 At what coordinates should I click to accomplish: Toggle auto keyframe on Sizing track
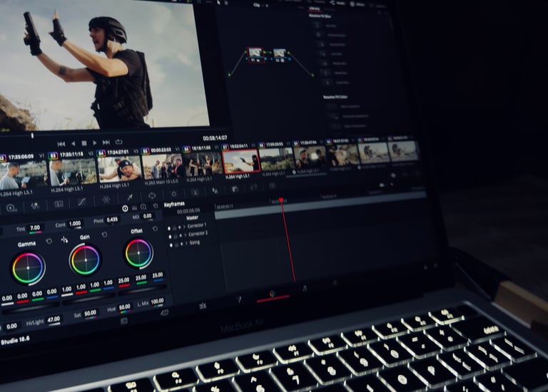(x=182, y=244)
